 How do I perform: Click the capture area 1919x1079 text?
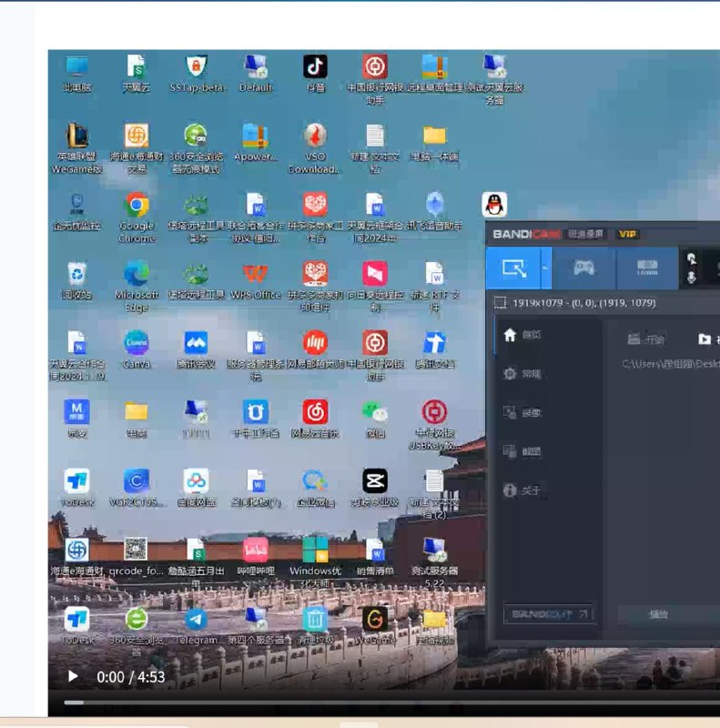(583, 303)
